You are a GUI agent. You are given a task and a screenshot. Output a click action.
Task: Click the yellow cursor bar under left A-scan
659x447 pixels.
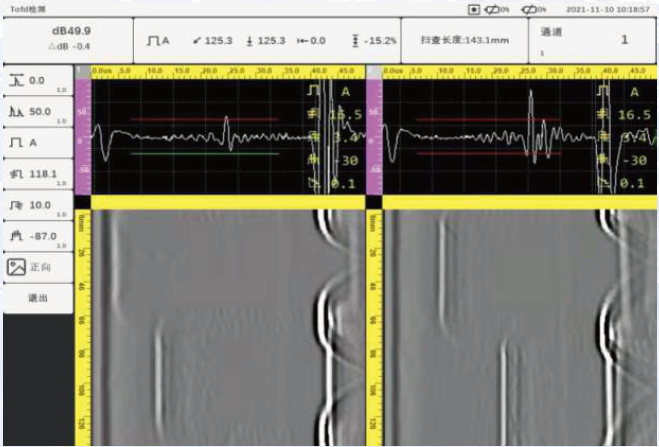pos(228,202)
